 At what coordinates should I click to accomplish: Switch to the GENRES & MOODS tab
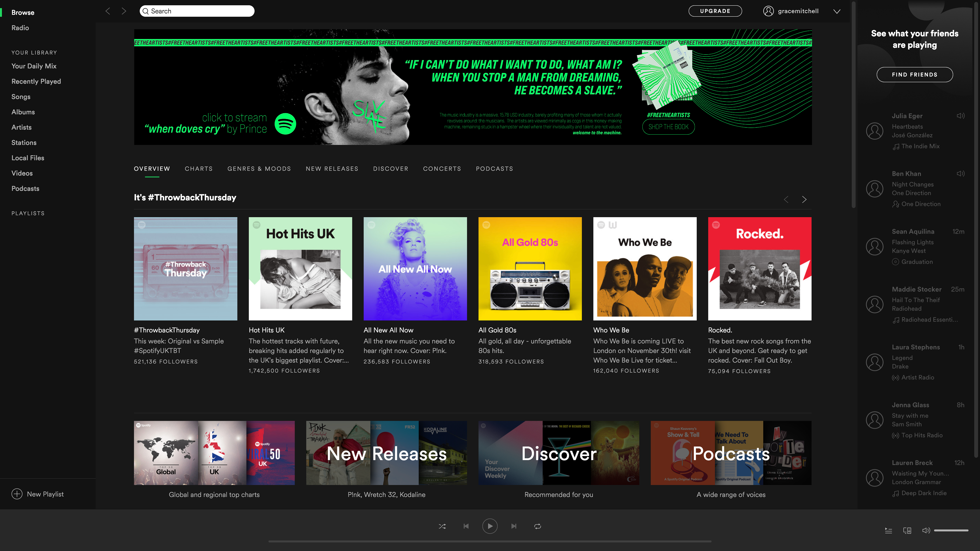point(259,168)
